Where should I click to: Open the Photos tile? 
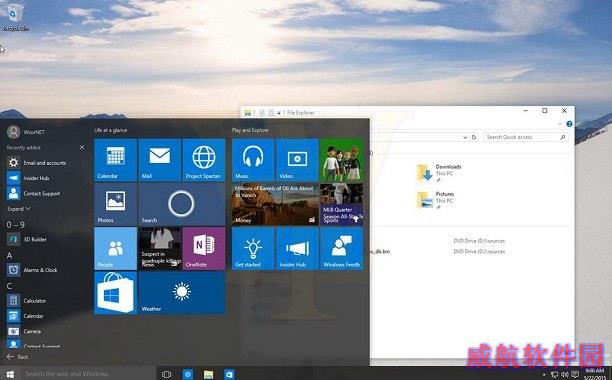[116, 204]
